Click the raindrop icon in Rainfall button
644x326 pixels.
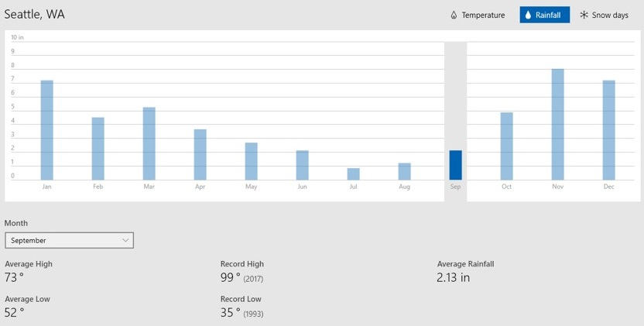pyautogui.click(x=528, y=15)
